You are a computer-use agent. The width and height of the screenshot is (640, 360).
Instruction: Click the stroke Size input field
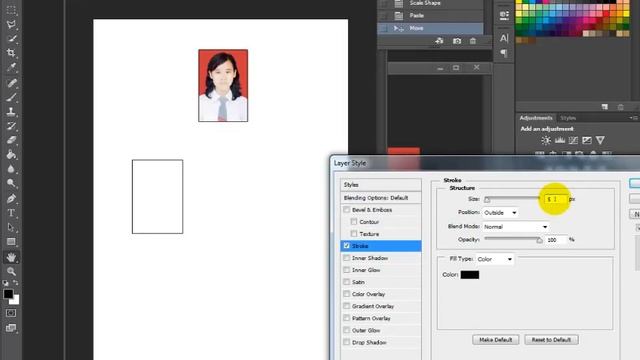(556, 199)
